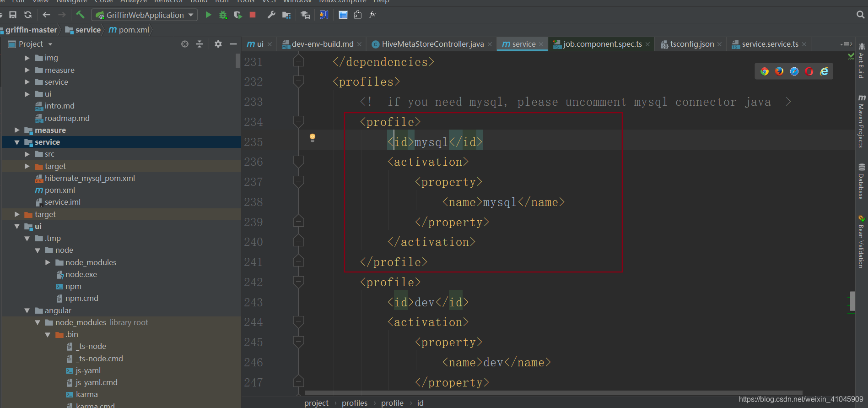
Task: Collapse the service module node
Action: coord(17,142)
